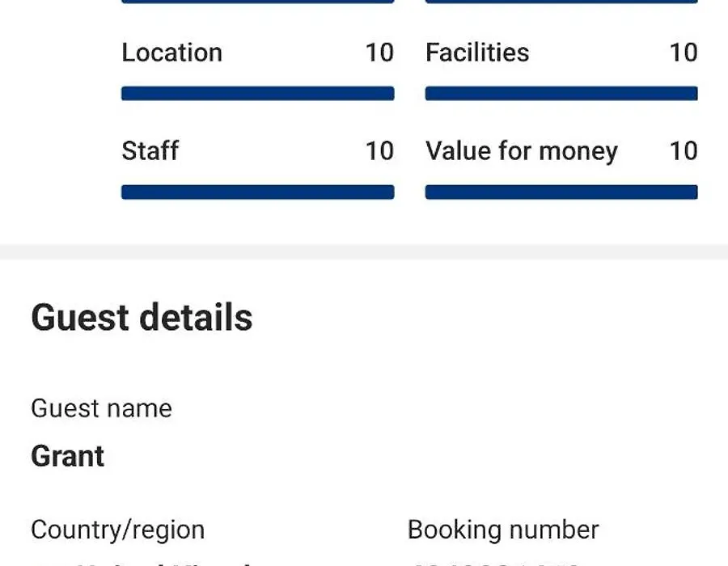Viewport: 728px width, 566px height.
Task: Click the Facilities score of 10
Action: click(x=684, y=53)
